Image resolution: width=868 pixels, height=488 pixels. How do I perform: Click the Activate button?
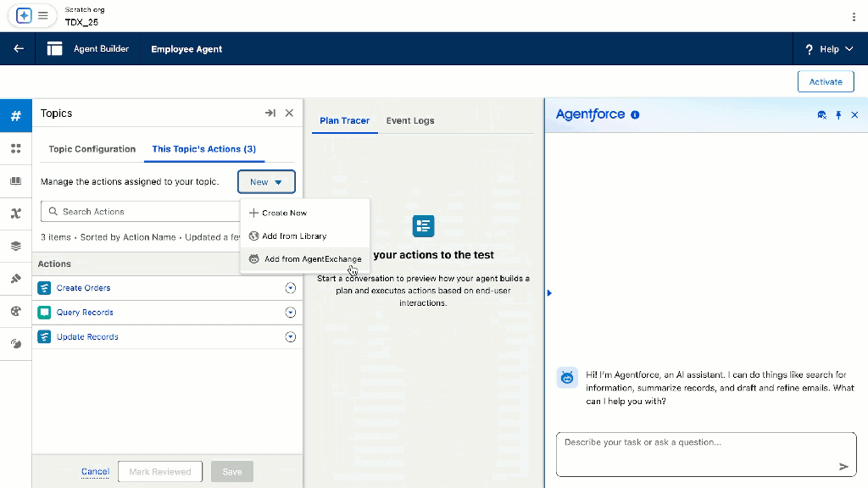point(826,81)
